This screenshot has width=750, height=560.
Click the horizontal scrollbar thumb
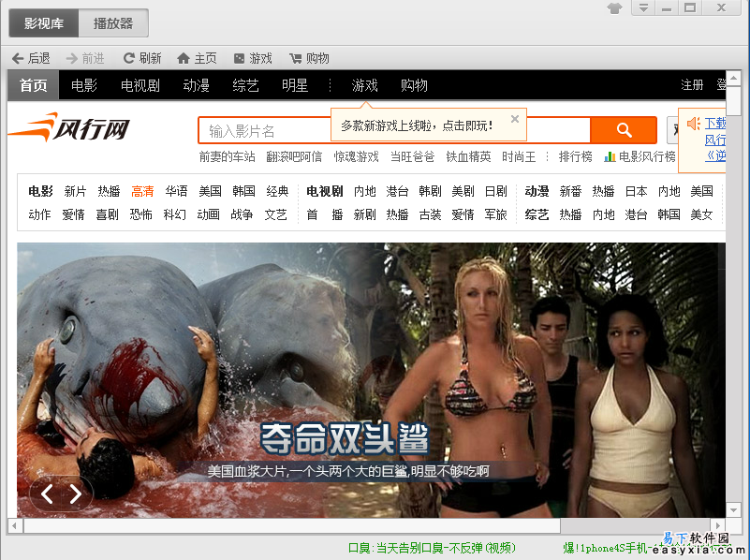pos(292,526)
